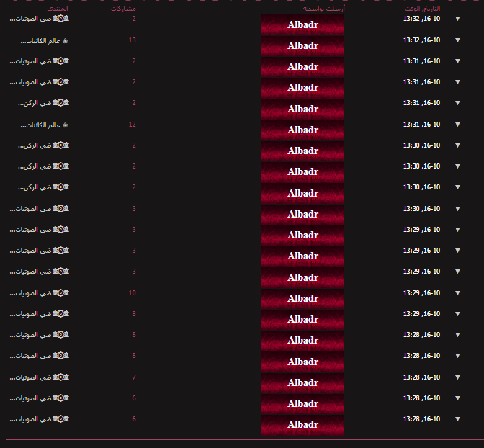Open the Albadr banner in the 7-replies row
Screen dimensions: 484x448
pyautogui.click(x=302, y=382)
